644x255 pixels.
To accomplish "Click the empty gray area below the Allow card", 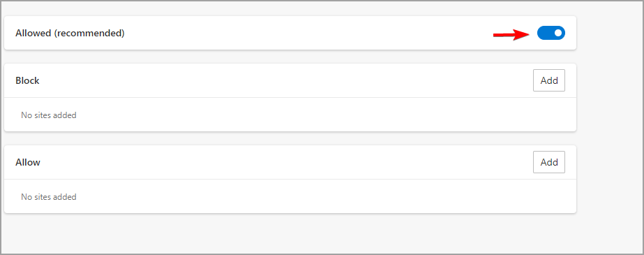I will click(x=290, y=233).
